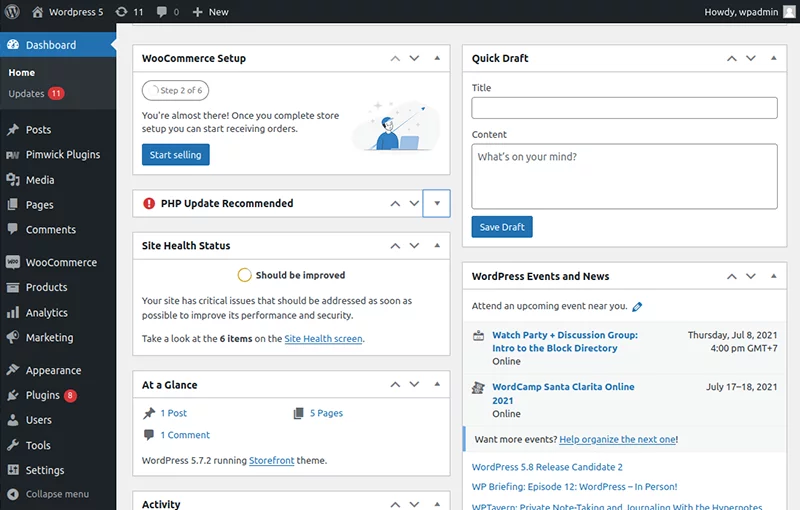Move WordPress Events and News panel up
Screen dimensions: 800x510
pos(732,276)
